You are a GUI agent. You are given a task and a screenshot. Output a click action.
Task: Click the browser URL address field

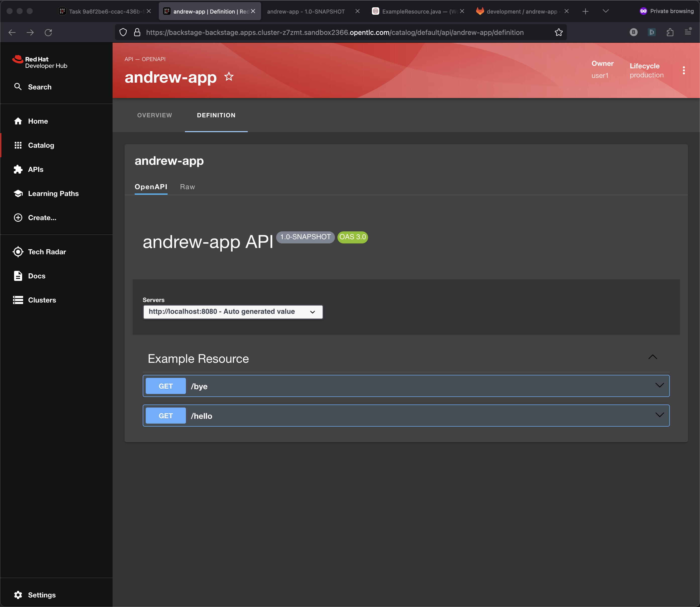(335, 32)
